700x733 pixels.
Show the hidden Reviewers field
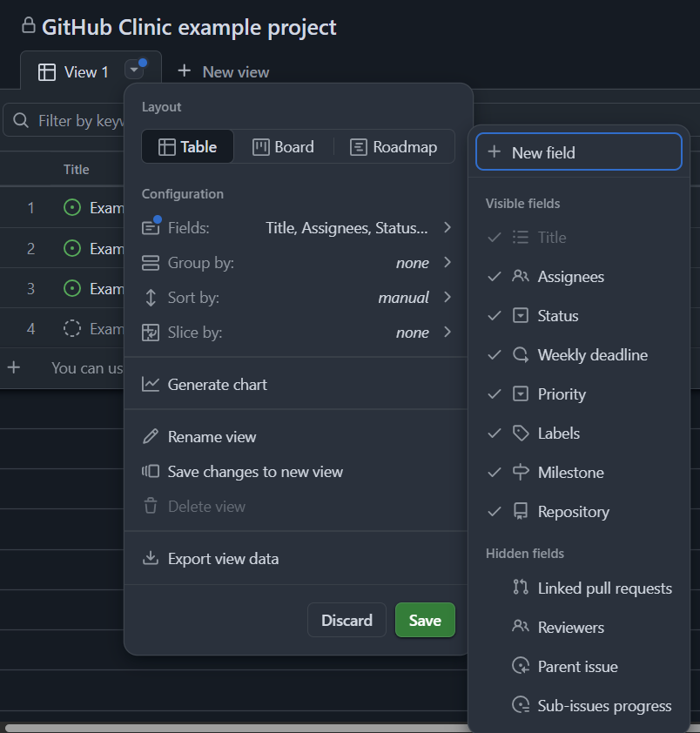[579, 628]
